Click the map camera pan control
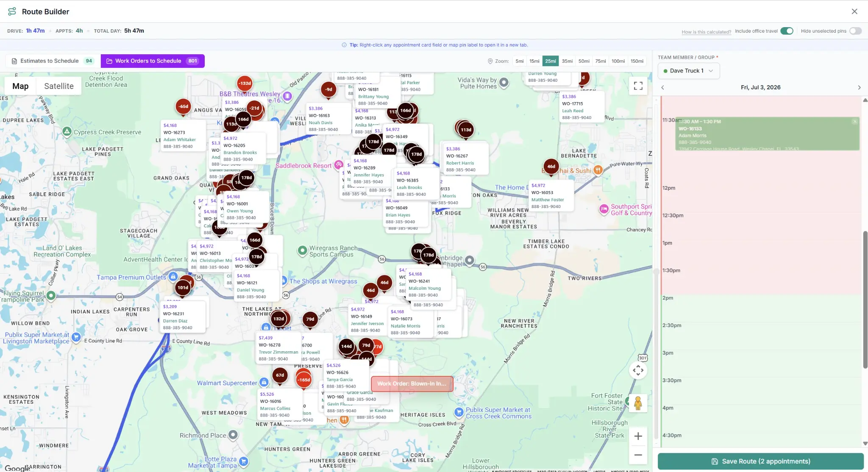This screenshot has width=868, height=472. click(638, 370)
